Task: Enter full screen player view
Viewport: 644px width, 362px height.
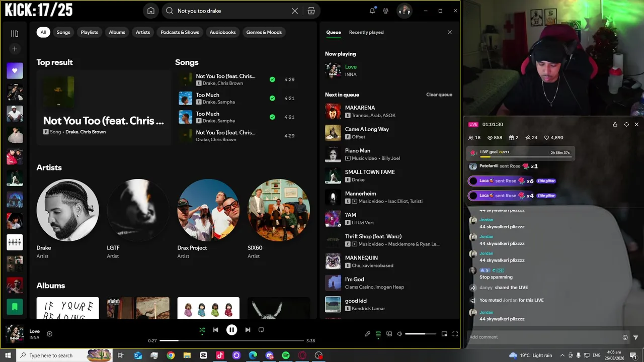Action: [x=455, y=334]
